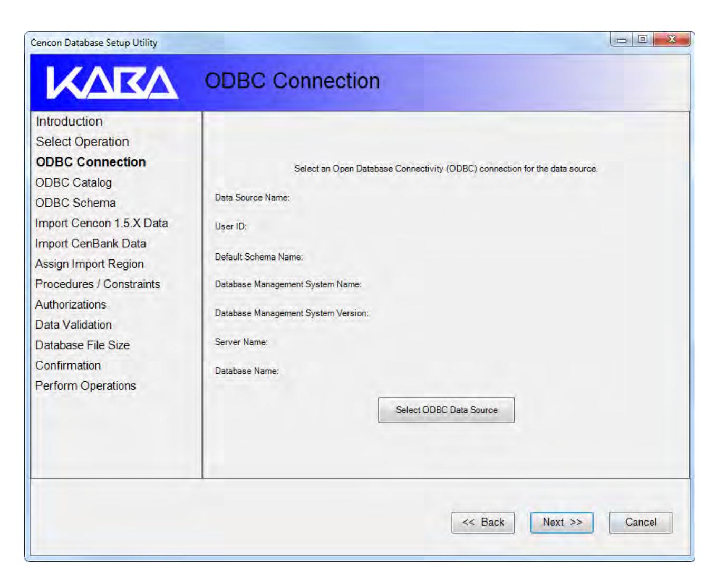Image resolution: width=716 pixels, height=588 pixels.
Task: Open the ODBC Schema step
Action: pyautogui.click(x=75, y=203)
